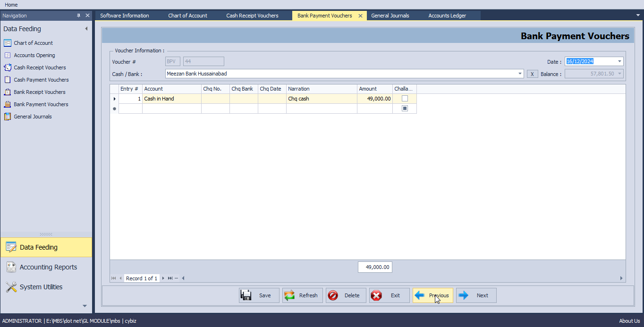The image size is (644, 327).
Task: Open the General Journals tab
Action: (390, 16)
